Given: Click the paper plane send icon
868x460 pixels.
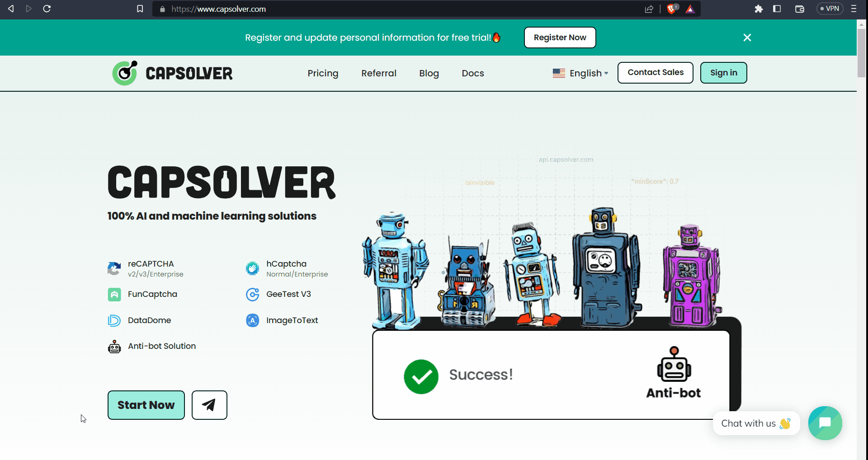Looking at the screenshot, I should [x=209, y=405].
